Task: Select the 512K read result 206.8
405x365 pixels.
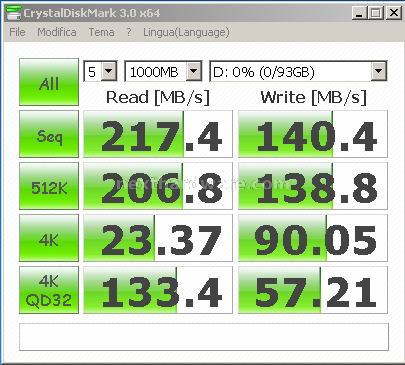Action: [x=158, y=186]
